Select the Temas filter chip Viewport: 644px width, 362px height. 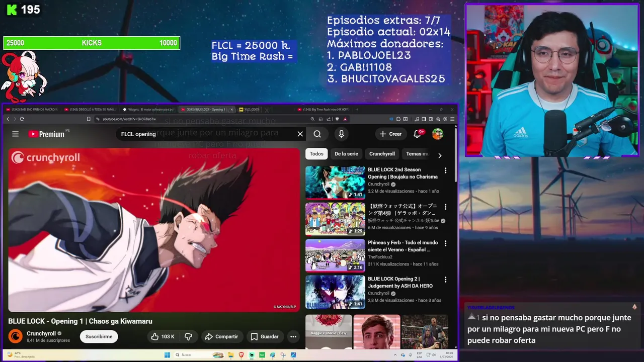coord(417,154)
